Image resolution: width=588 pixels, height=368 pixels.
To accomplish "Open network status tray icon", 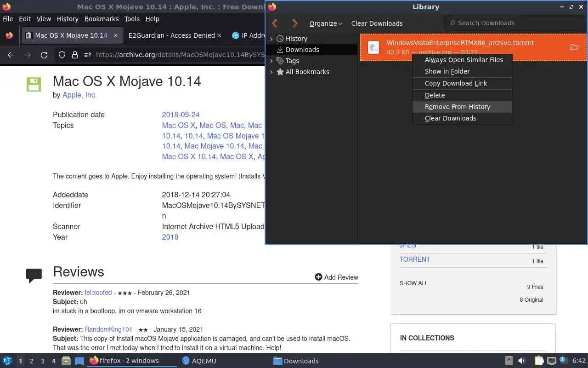I will 552,361.
